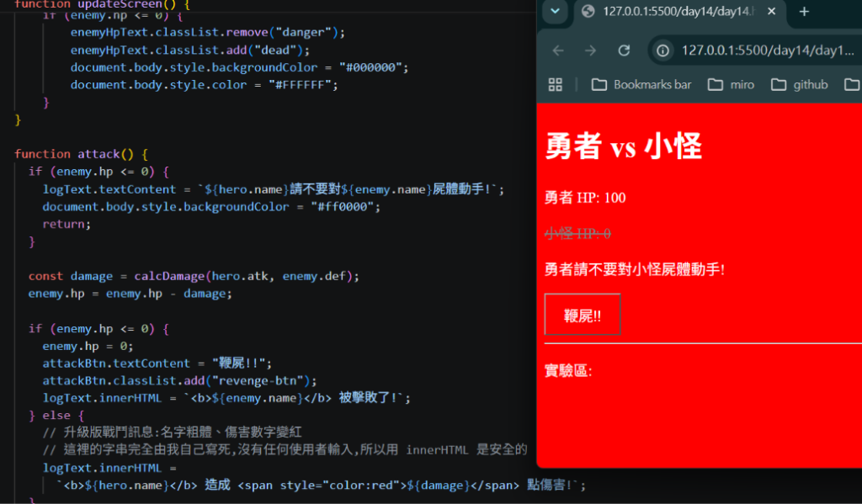
Task: Click the function attack() declaration line
Action: coord(81,154)
